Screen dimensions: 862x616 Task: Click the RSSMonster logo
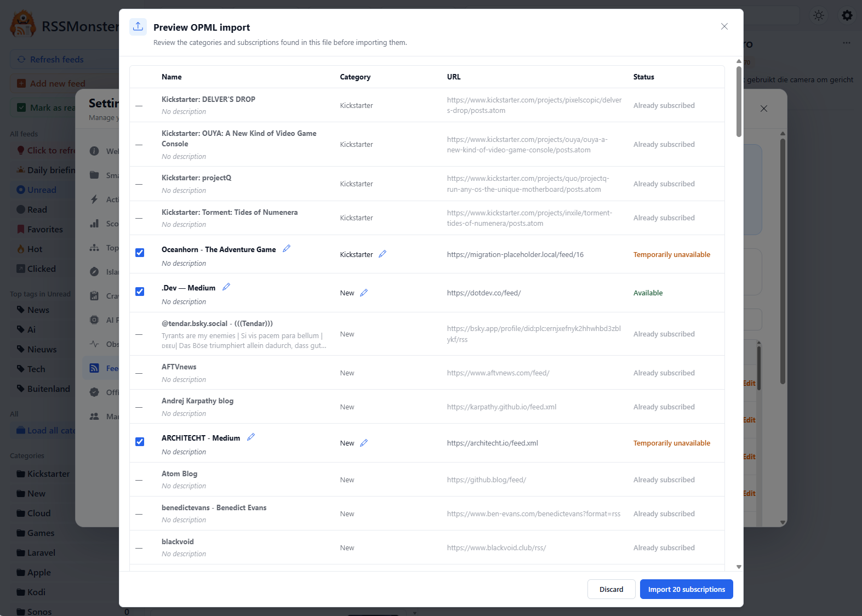coord(23,24)
